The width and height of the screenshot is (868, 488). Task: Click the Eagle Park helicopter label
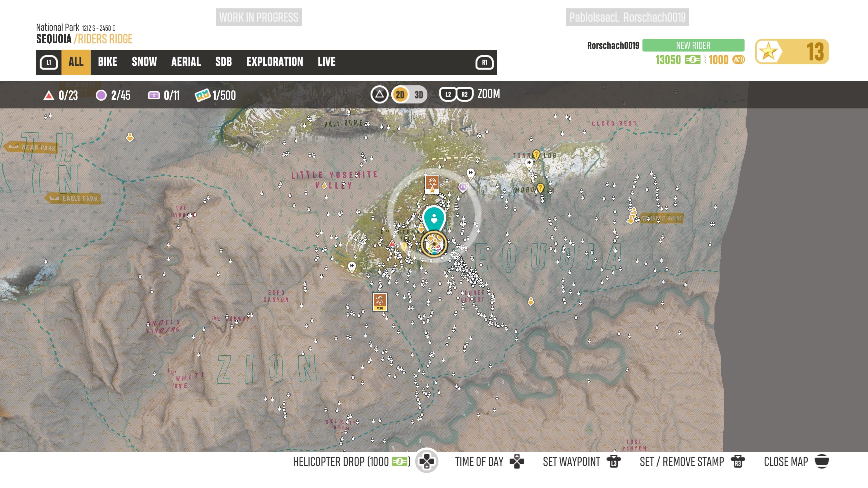tap(73, 199)
